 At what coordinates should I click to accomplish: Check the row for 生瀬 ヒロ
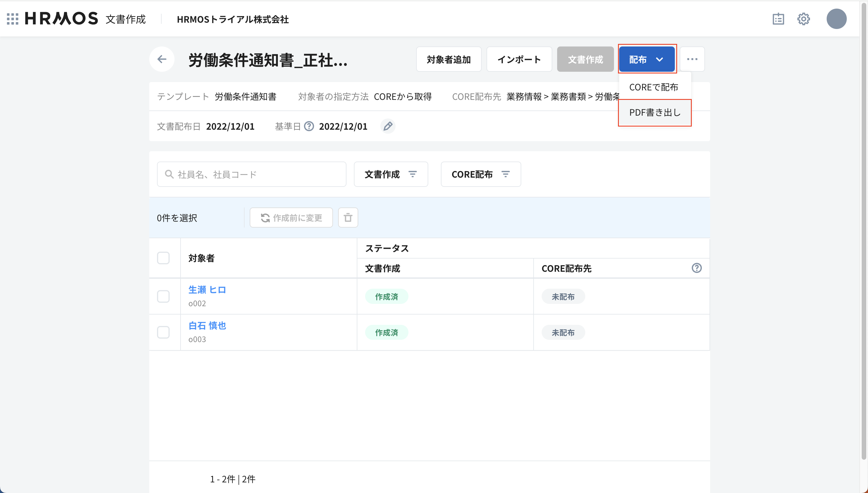tap(163, 297)
